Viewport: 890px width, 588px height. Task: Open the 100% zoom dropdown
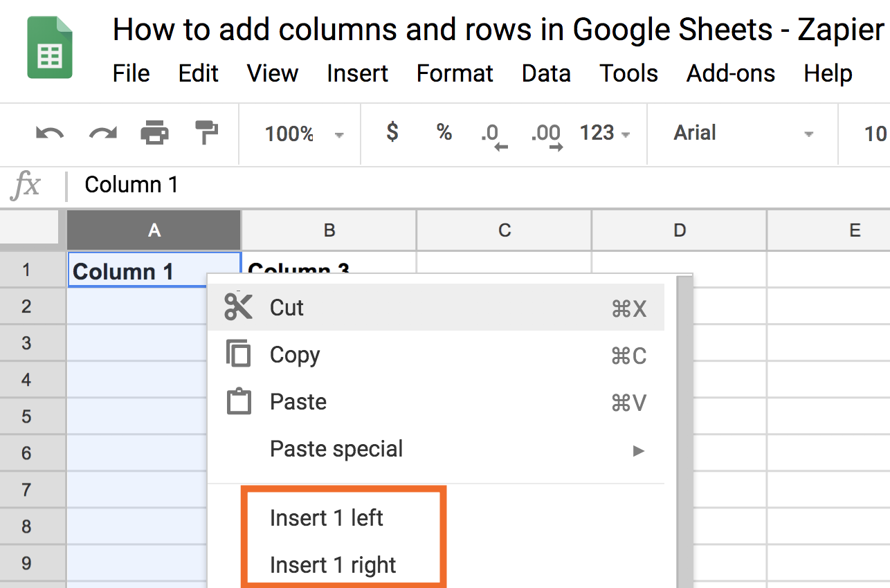click(304, 134)
